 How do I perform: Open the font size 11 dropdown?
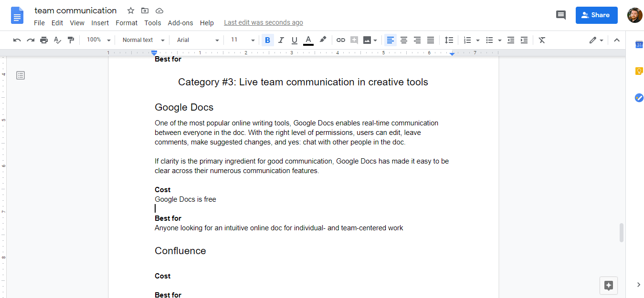tap(243, 40)
